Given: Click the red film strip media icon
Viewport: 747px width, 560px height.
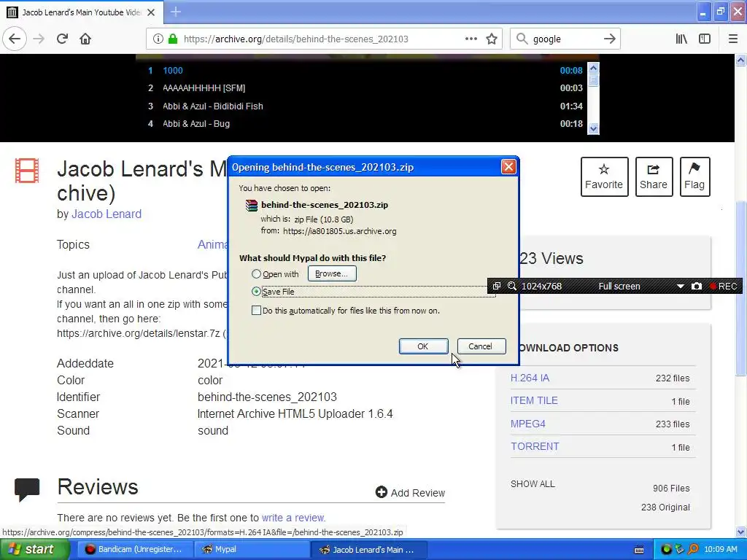Looking at the screenshot, I should pos(27,171).
